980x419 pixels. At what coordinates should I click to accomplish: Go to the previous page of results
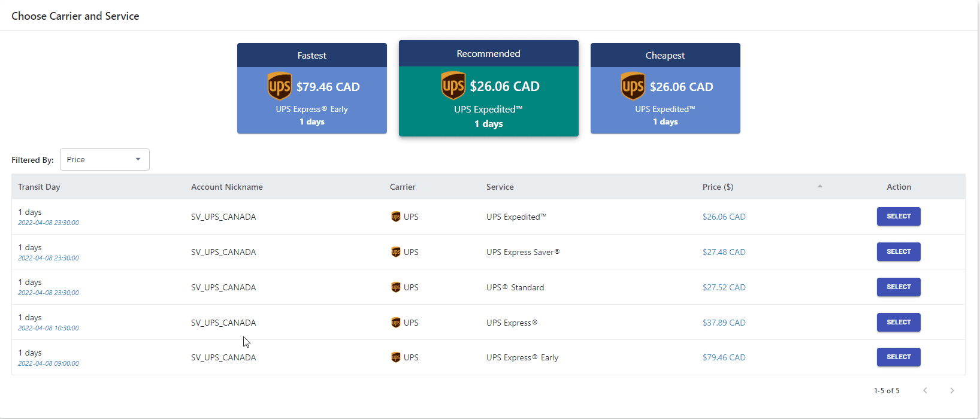coord(925,390)
